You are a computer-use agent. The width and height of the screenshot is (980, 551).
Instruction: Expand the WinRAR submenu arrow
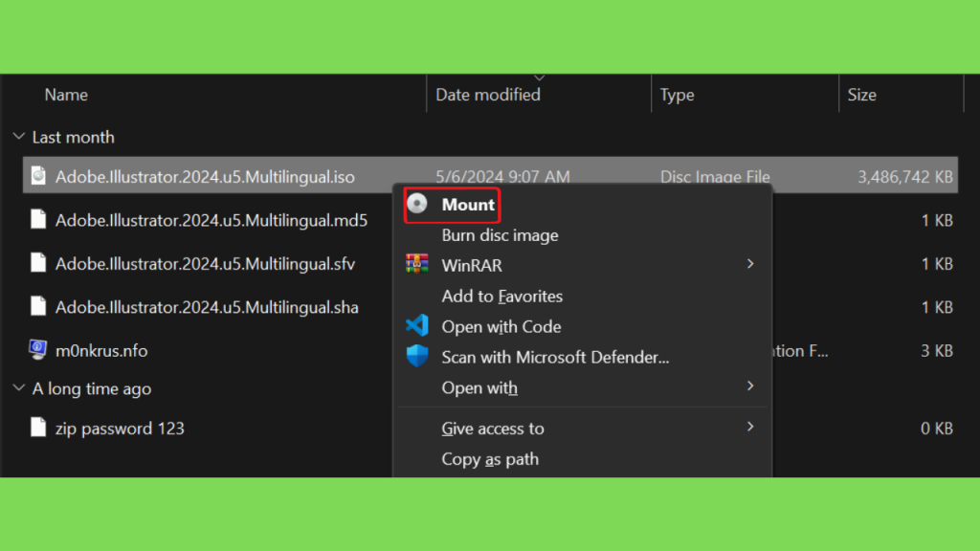click(750, 264)
